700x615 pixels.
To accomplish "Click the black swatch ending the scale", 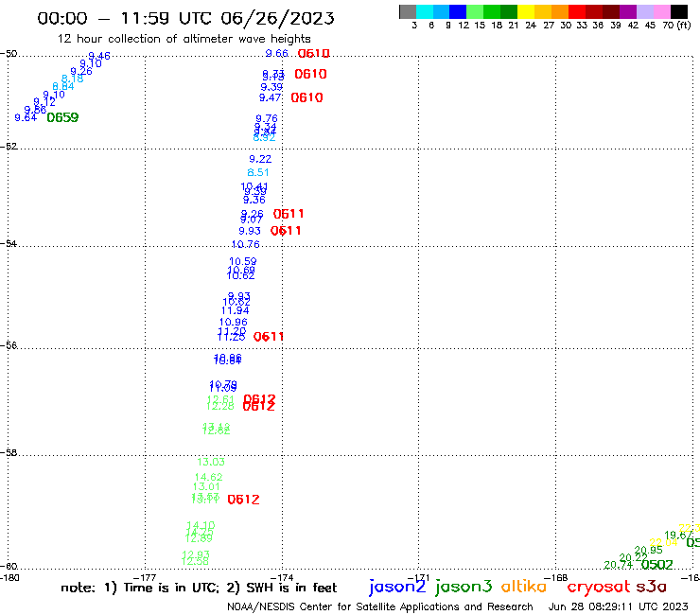I will click(x=678, y=11).
